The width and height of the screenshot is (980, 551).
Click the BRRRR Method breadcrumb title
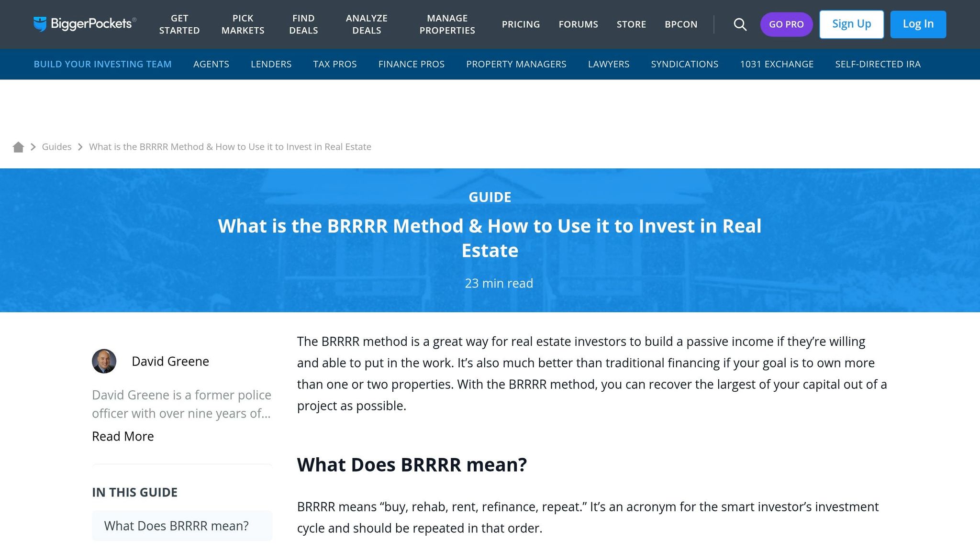tap(230, 147)
